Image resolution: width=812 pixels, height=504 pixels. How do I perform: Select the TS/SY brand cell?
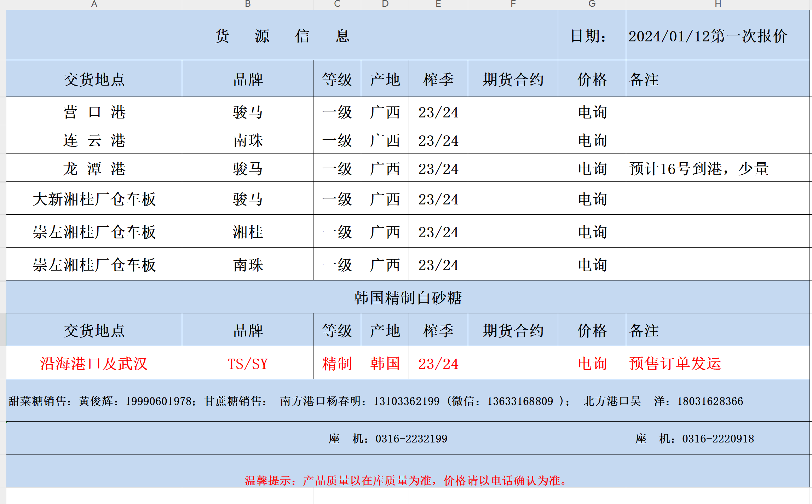(x=248, y=364)
